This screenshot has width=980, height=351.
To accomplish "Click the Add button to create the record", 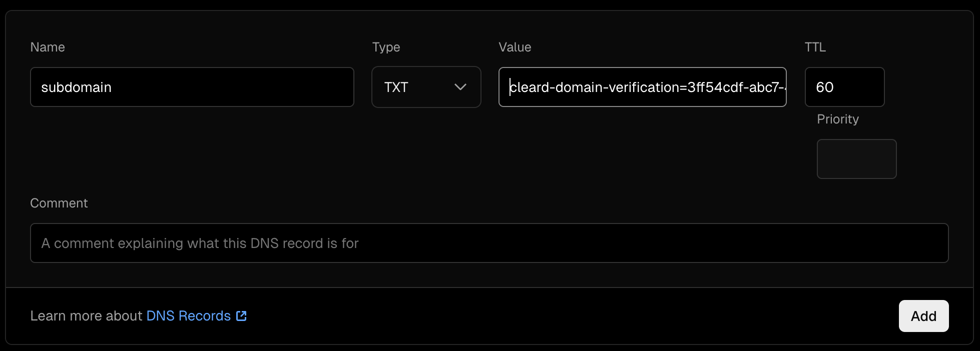I will click(923, 316).
